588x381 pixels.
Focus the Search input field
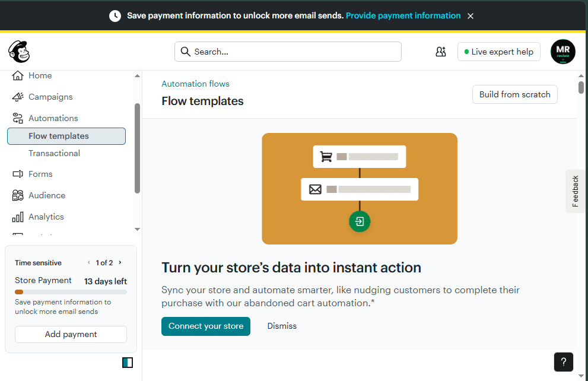pos(288,52)
